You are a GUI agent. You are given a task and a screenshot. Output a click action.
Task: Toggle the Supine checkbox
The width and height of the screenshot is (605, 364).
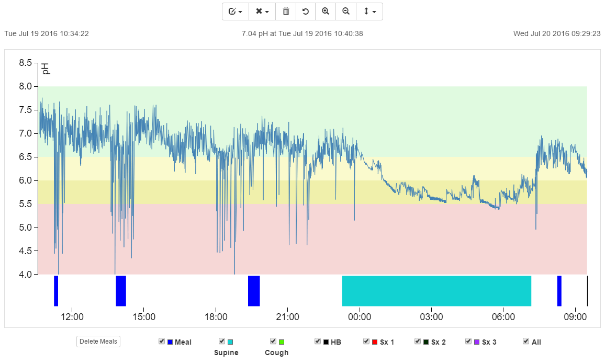222,341
